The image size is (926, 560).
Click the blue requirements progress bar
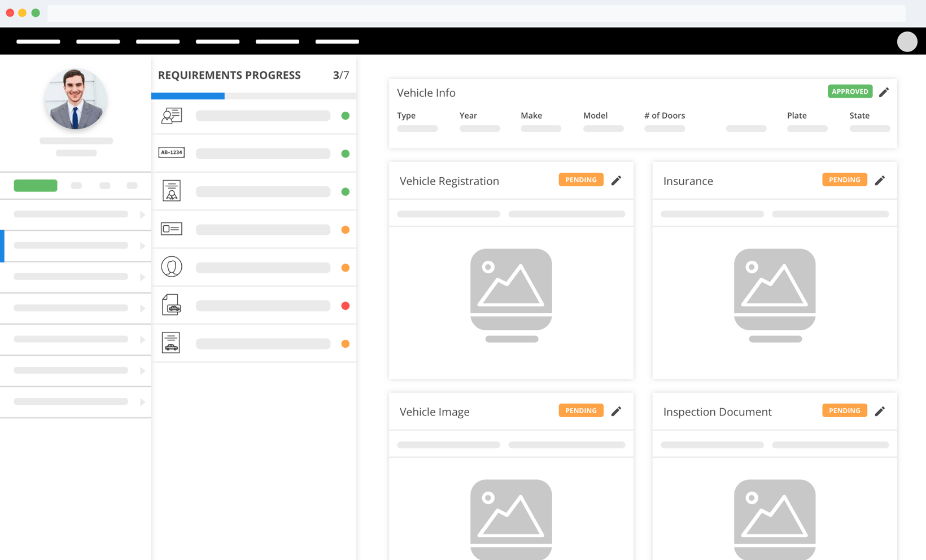(x=188, y=96)
